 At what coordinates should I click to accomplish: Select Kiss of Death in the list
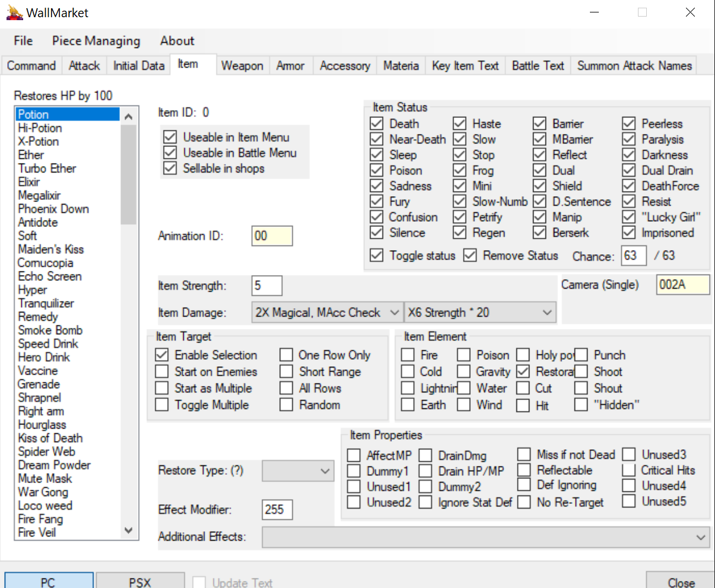click(x=50, y=438)
